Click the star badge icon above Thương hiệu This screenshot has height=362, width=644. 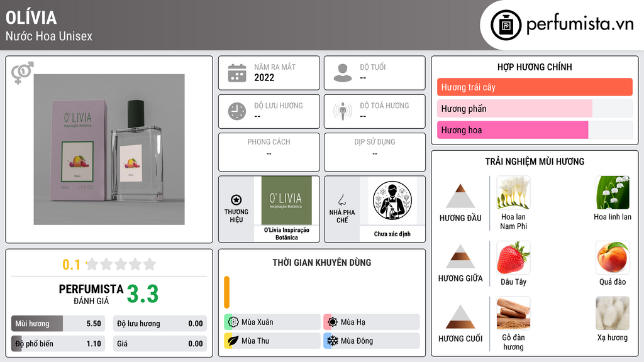[236, 200]
